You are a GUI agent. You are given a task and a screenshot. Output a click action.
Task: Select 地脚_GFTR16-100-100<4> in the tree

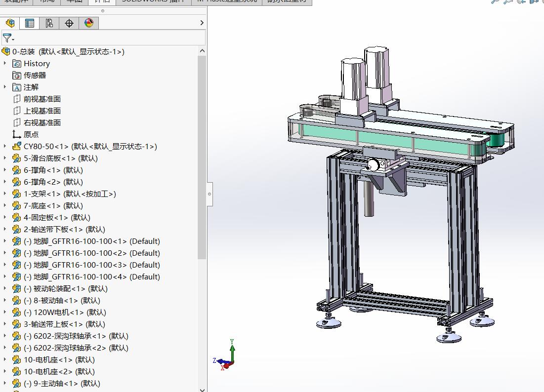tap(91, 277)
